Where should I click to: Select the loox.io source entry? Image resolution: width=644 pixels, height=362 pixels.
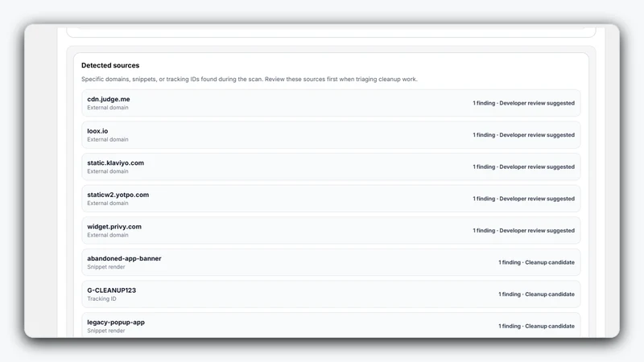(331, 135)
